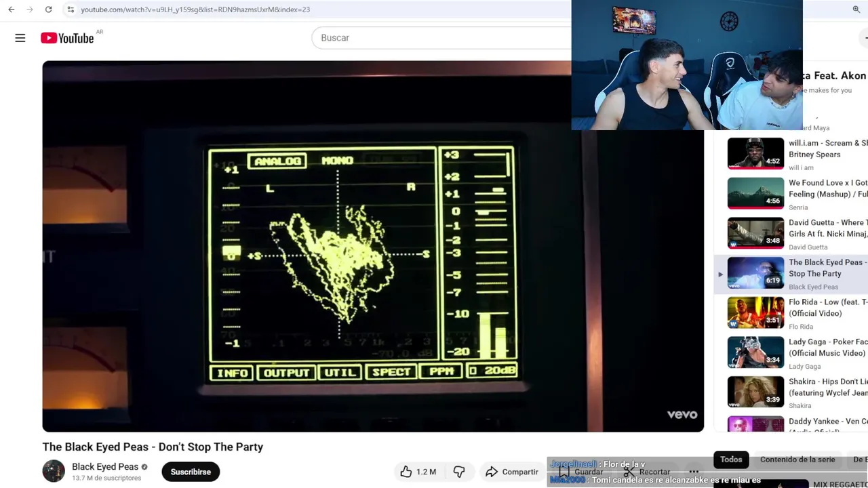868x488 pixels.
Task: Click the main video player area
Action: [x=373, y=246]
